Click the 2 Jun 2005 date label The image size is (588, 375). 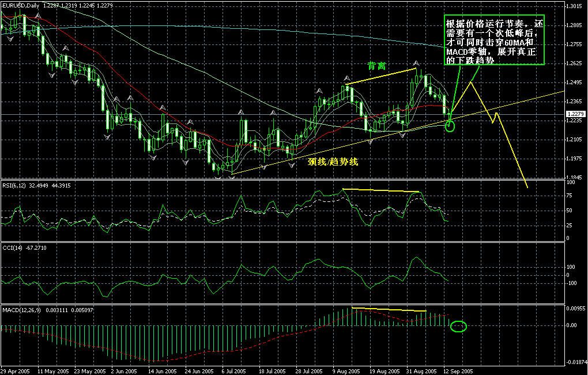[124, 371]
